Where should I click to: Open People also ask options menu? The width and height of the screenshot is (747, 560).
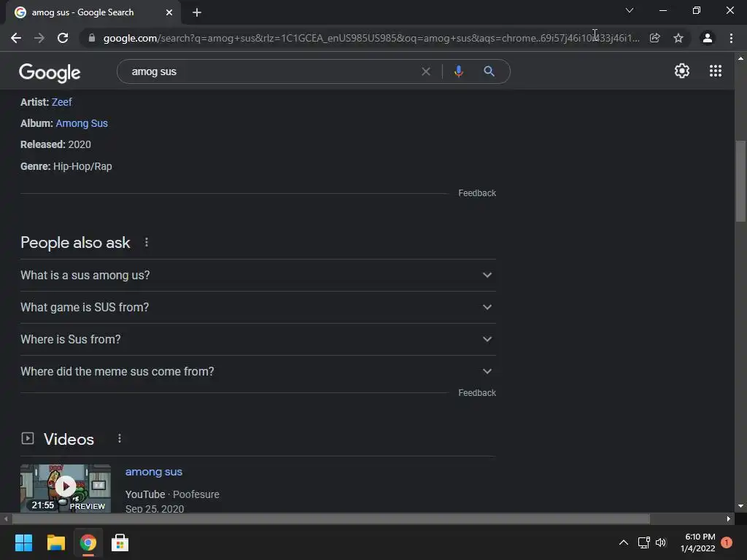pyautogui.click(x=147, y=242)
